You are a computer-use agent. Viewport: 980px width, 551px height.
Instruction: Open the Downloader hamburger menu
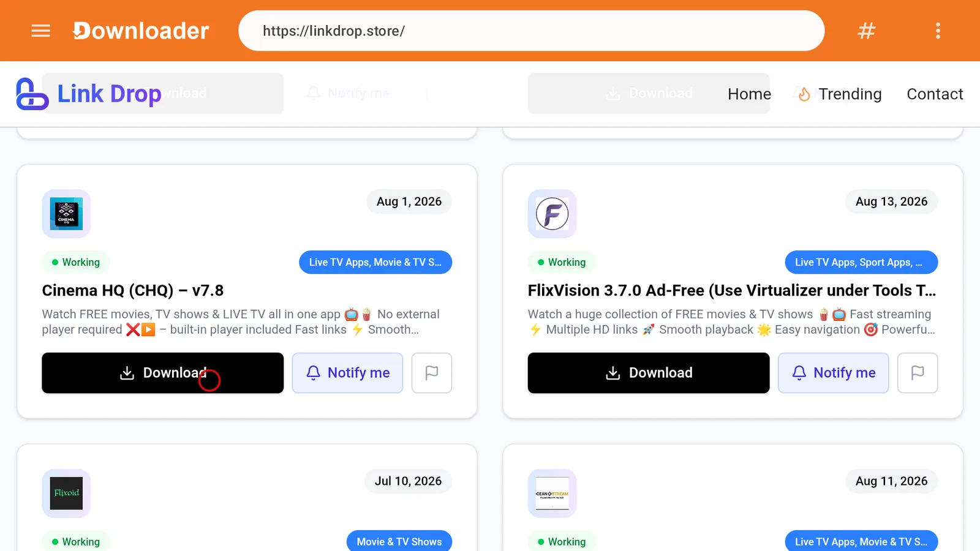pyautogui.click(x=40, y=31)
